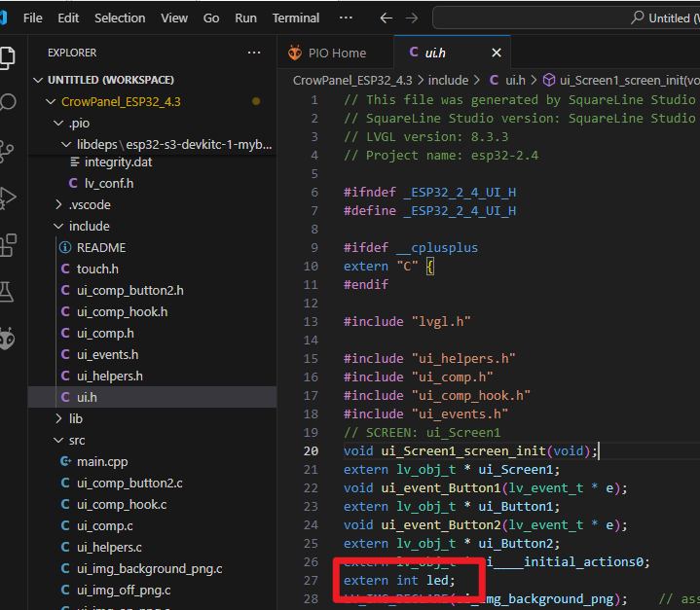Viewport: 700px width, 610px height.
Task: Click include in the breadcrumb path
Action: point(448,81)
